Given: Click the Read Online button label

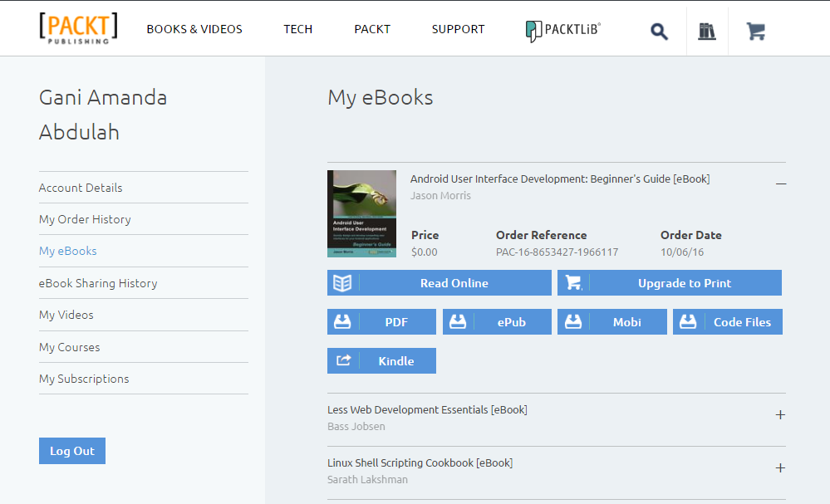Looking at the screenshot, I should coord(454,283).
